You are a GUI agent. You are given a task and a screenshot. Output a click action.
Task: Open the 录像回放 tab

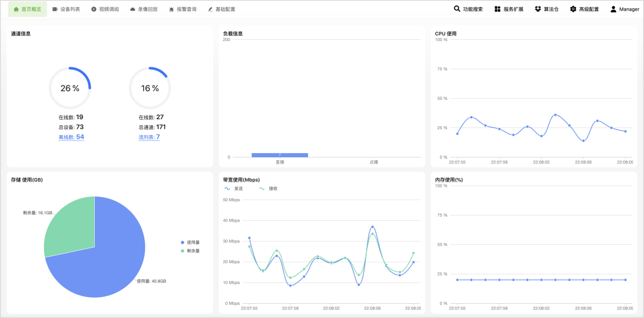click(x=144, y=9)
